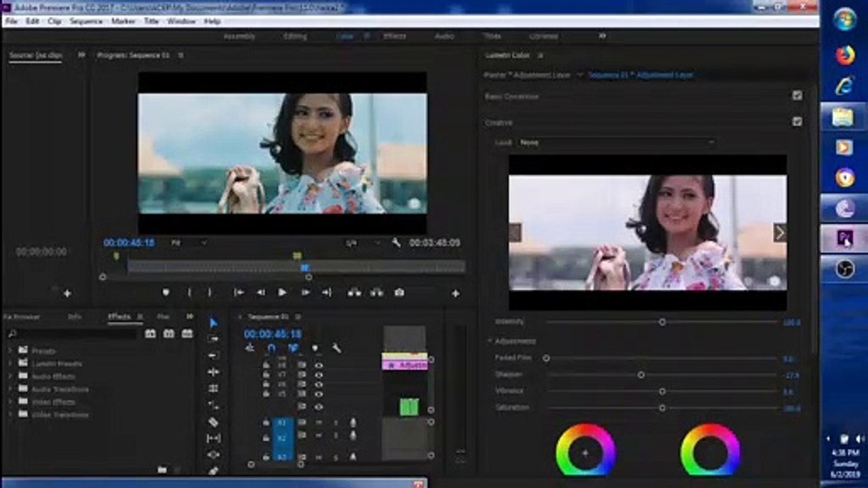The height and width of the screenshot is (488, 868).
Task: Toggle the eye visibility of the top video track
Action: [x=318, y=365]
